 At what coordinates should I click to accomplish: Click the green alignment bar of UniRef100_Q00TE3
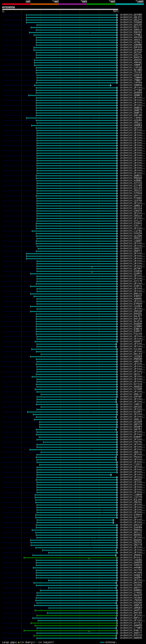pyautogui.click(x=74, y=623)
